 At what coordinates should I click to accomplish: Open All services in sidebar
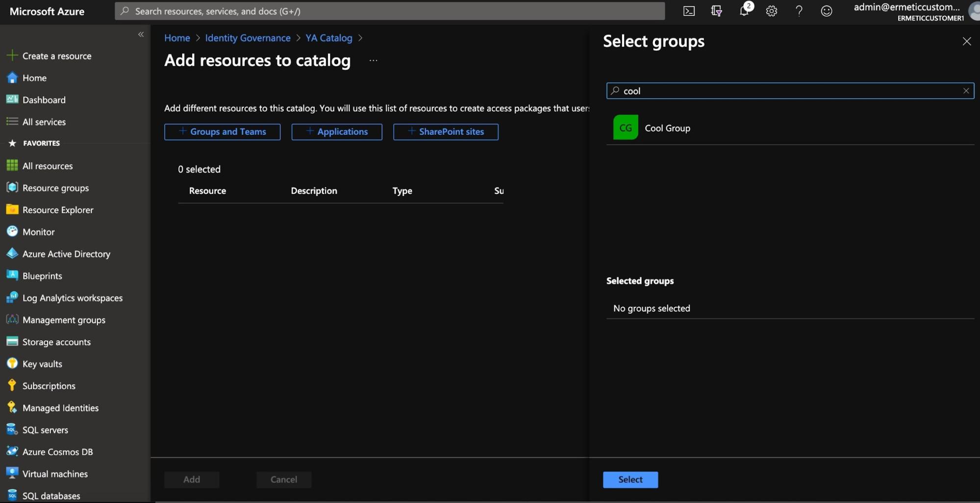[44, 122]
